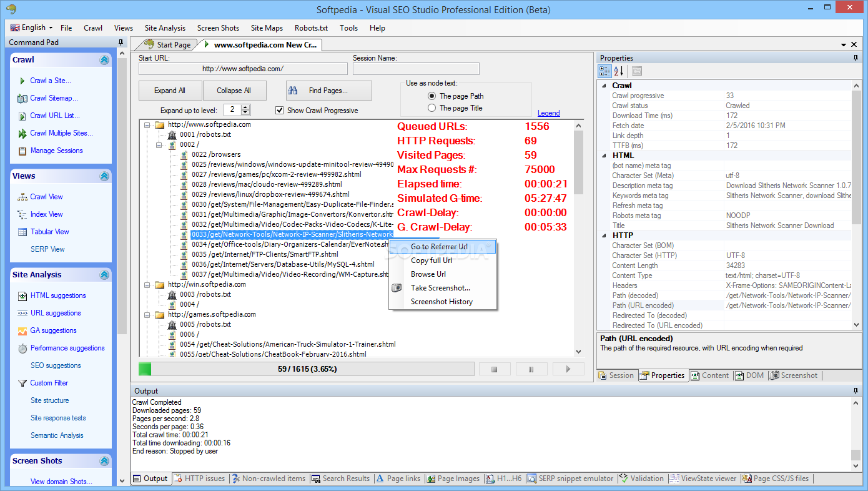This screenshot has width=868, height=491.
Task: Open Crawl URL List command
Action: (x=55, y=116)
